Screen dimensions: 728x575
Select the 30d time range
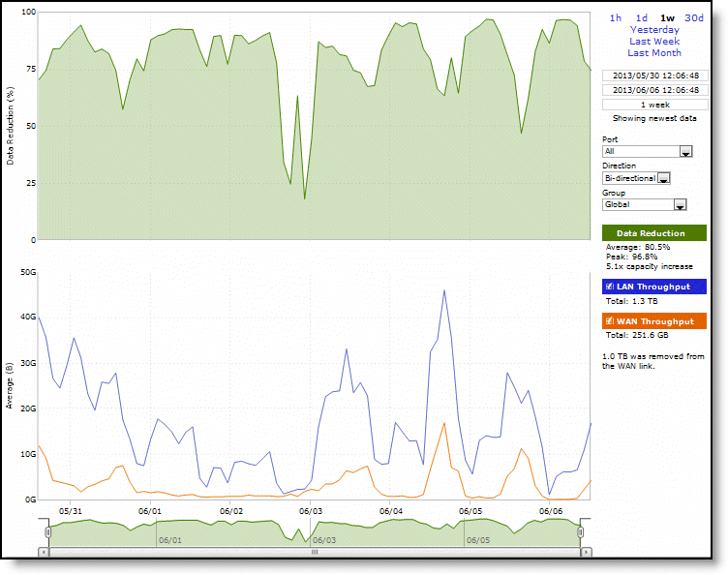(694, 17)
